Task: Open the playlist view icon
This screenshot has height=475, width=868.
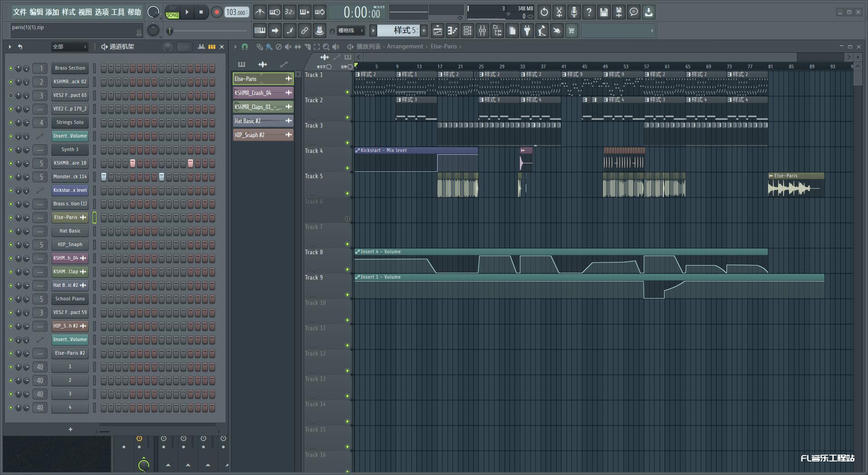Action: (x=438, y=31)
